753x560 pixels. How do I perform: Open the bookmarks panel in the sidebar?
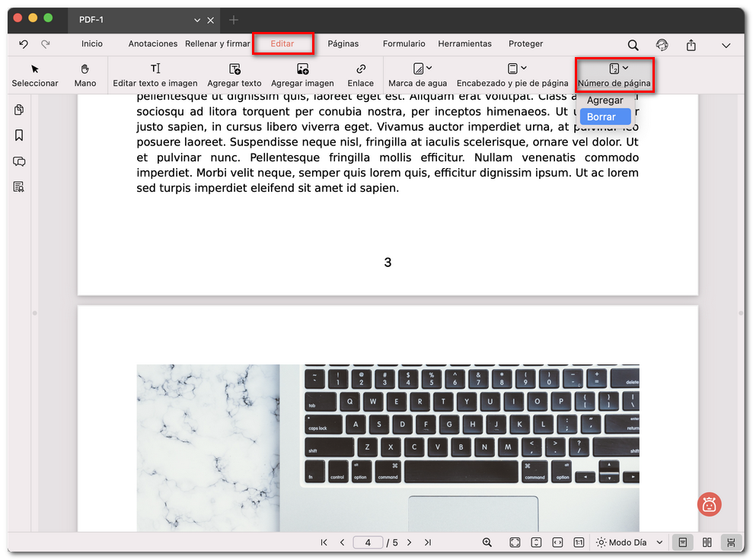pyautogui.click(x=18, y=135)
